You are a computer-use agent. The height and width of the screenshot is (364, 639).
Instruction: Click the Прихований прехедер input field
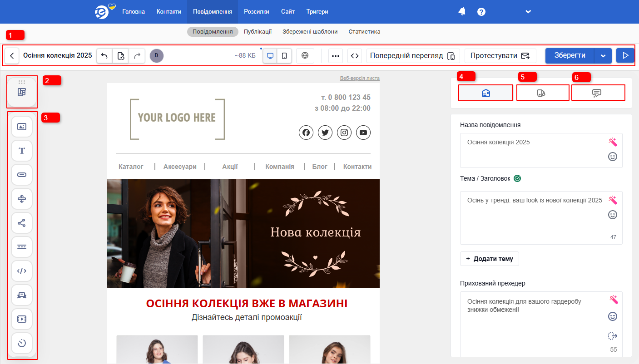point(541,324)
